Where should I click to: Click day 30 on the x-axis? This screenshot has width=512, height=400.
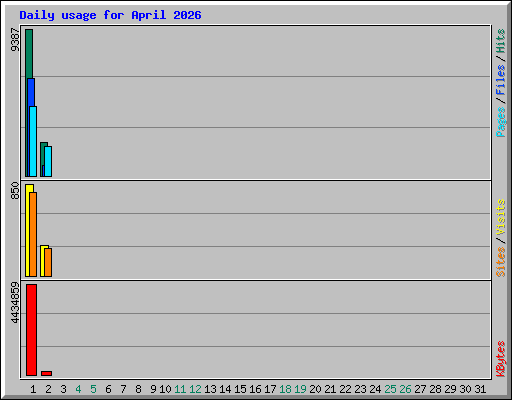(465, 389)
